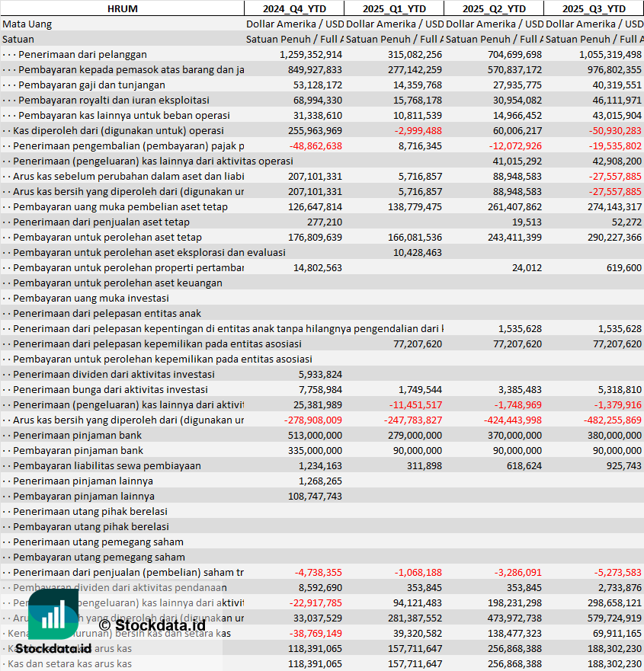Select value 1,535,628 under 2025_Q2_YTD
This screenshot has width=644, height=671.
coord(520,329)
